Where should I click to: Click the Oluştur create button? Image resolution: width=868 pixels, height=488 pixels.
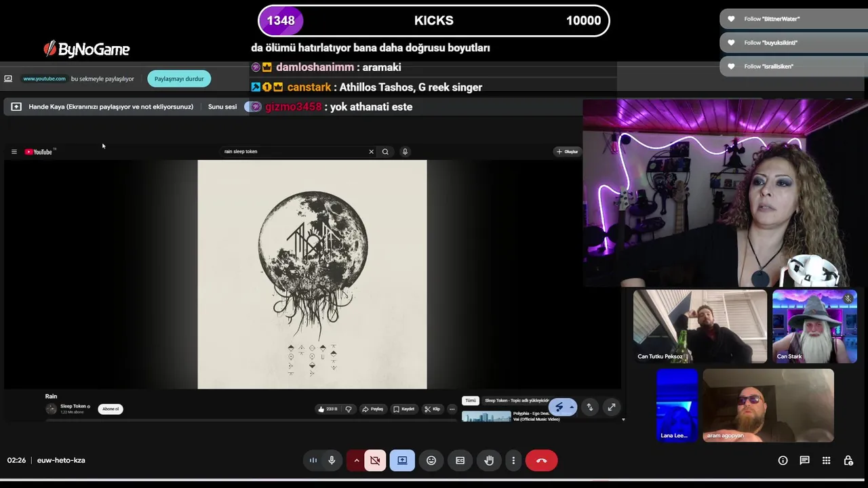click(567, 152)
